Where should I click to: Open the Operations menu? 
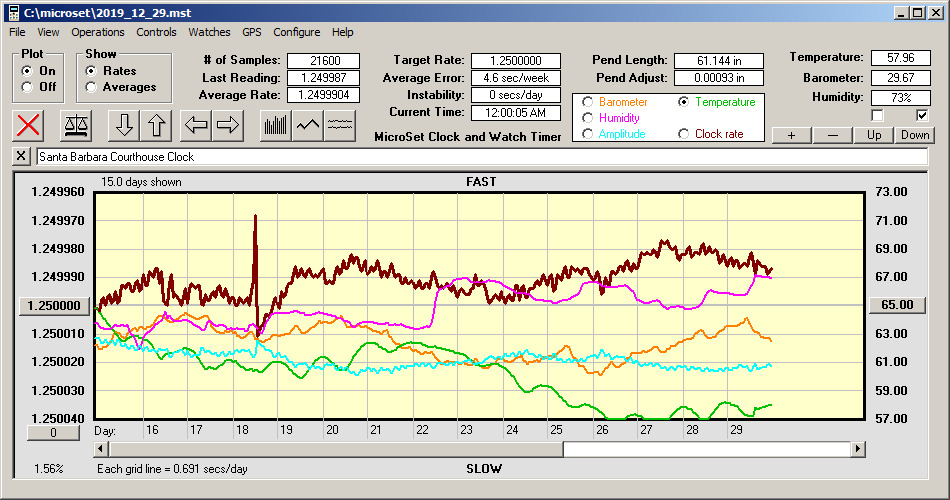pyautogui.click(x=98, y=32)
